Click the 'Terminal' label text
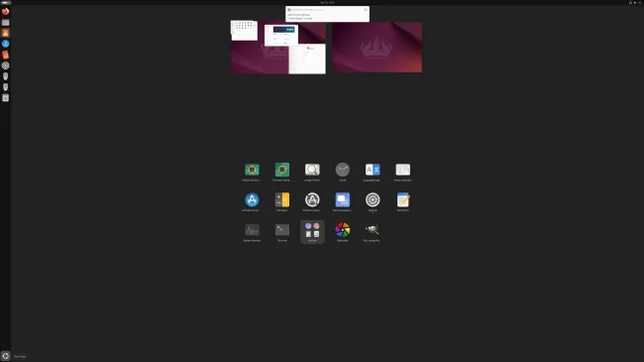This screenshot has height=362, width=644. coord(282,241)
